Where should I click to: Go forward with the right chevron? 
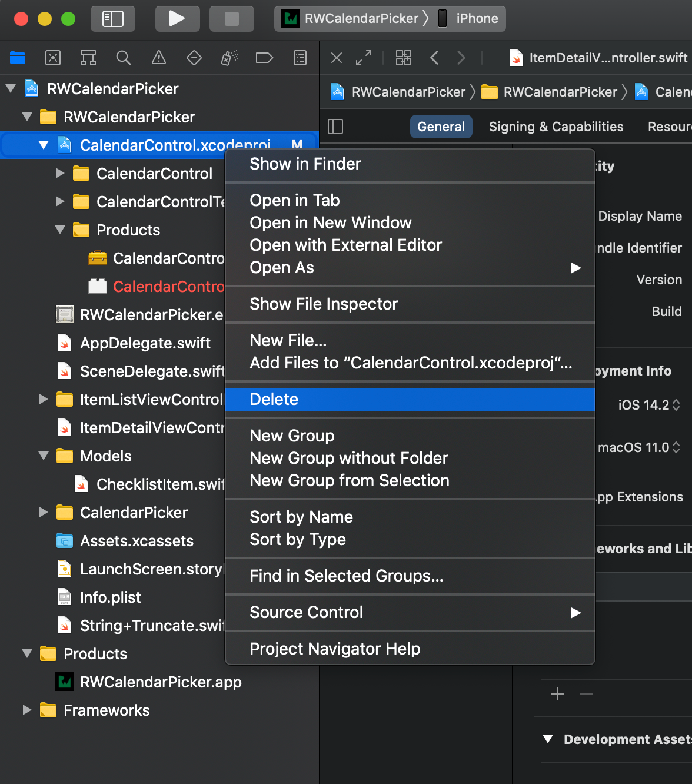pos(461,58)
